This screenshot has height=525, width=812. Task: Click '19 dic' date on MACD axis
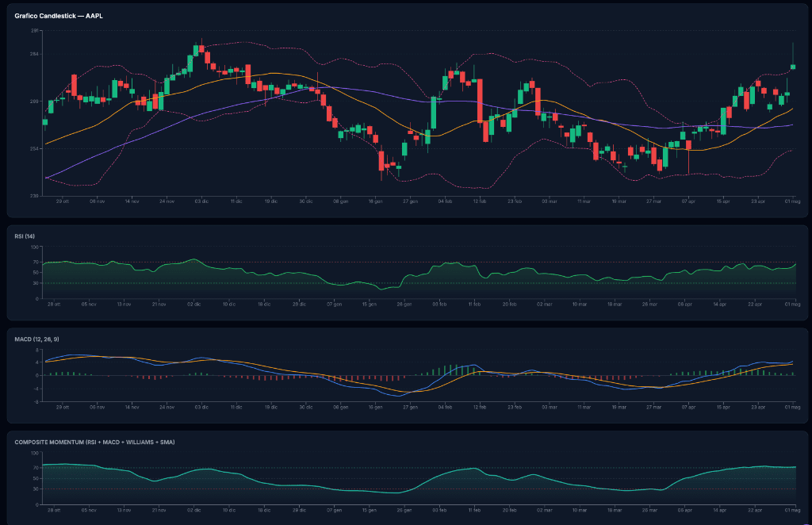(271, 408)
